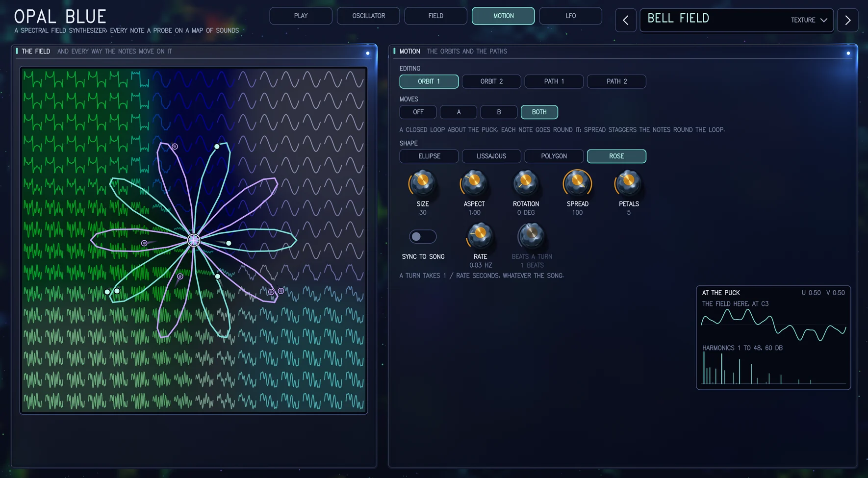Switch to the LFO tab
The width and height of the screenshot is (868, 478).
pos(570,16)
